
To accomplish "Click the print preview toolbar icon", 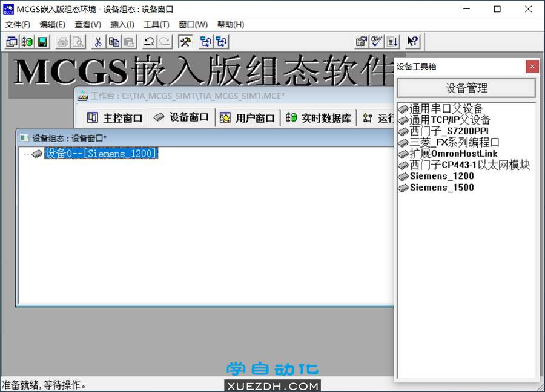I will coord(78,42).
